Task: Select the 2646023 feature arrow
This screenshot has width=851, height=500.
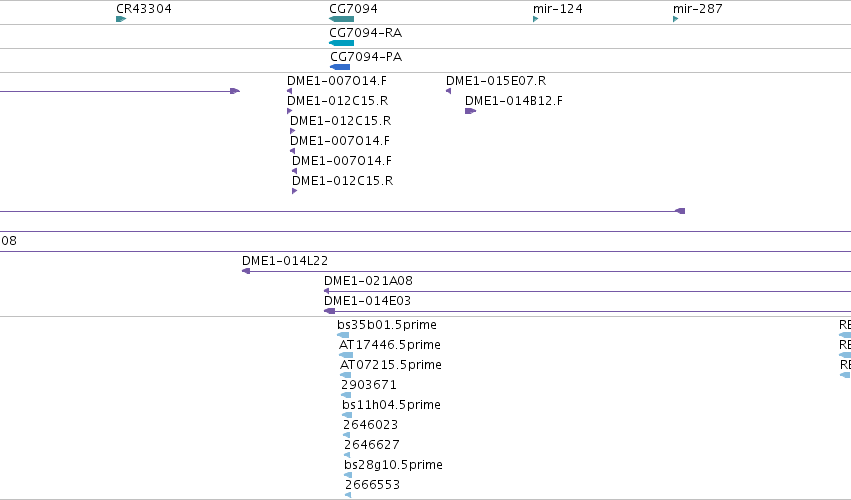Action: point(346,435)
